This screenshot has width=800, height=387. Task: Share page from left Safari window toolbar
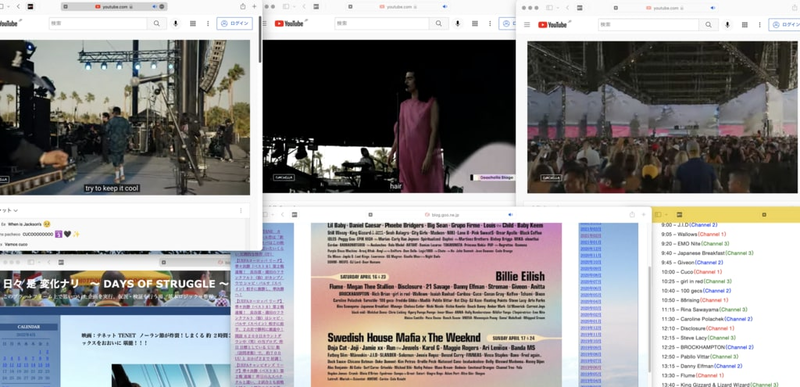243,7
